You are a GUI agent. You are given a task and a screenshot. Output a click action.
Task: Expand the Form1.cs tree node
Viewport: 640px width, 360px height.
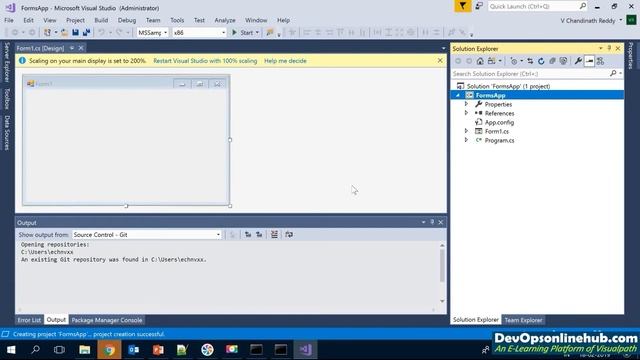(466, 131)
